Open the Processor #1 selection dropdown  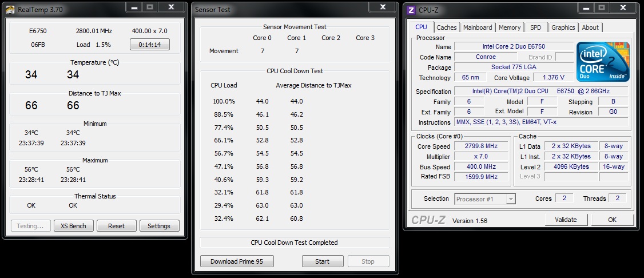[485, 199]
